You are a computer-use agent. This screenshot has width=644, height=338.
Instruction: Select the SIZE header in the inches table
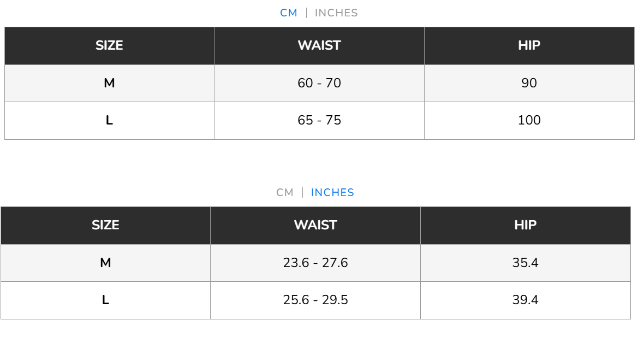pyautogui.click(x=105, y=225)
